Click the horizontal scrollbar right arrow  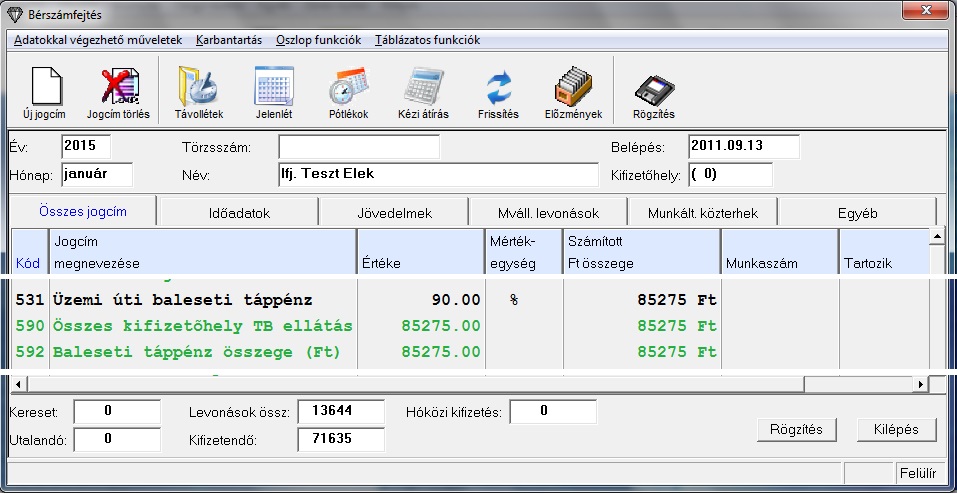(920, 384)
